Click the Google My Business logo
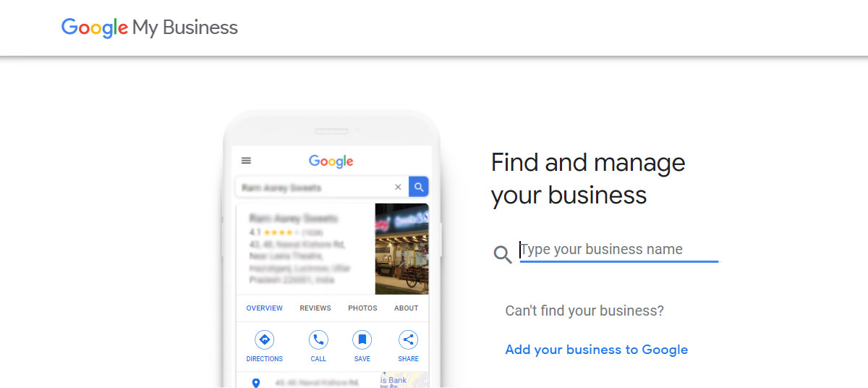Viewport: 868px width, 388px height. [150, 28]
